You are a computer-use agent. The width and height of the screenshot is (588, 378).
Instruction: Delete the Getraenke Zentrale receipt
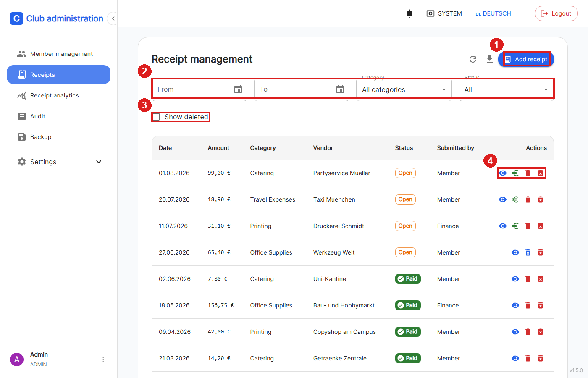pos(528,358)
